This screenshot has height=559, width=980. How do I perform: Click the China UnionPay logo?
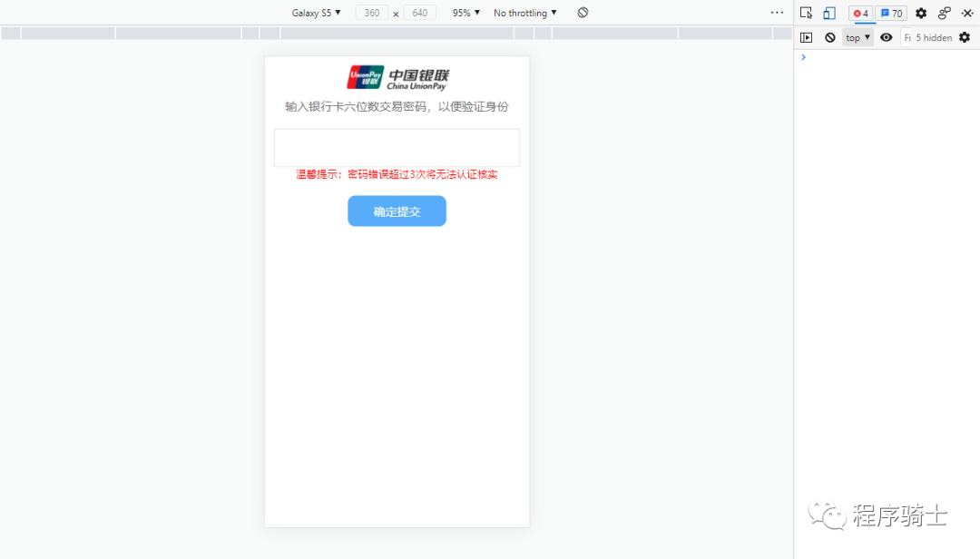[397, 78]
